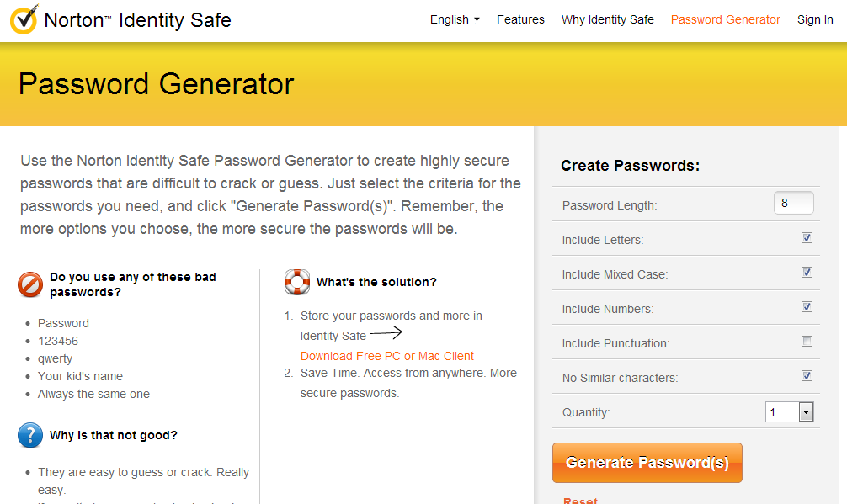Viewport: 847px width, 504px height.
Task: Select the Password Generator nav item
Action: (725, 19)
